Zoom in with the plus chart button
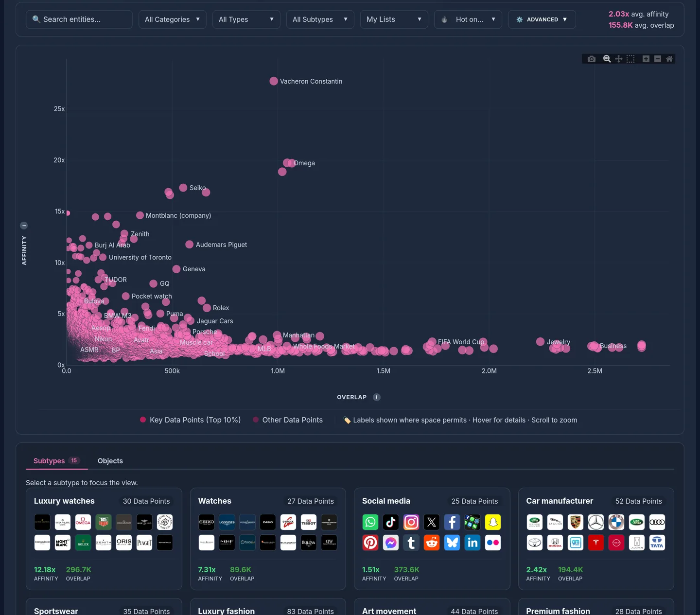700x615 pixels. click(646, 59)
